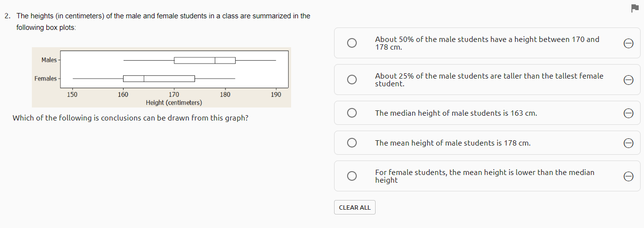Click the CLEAR ALL button
The height and width of the screenshot is (228, 644).
pos(355,208)
